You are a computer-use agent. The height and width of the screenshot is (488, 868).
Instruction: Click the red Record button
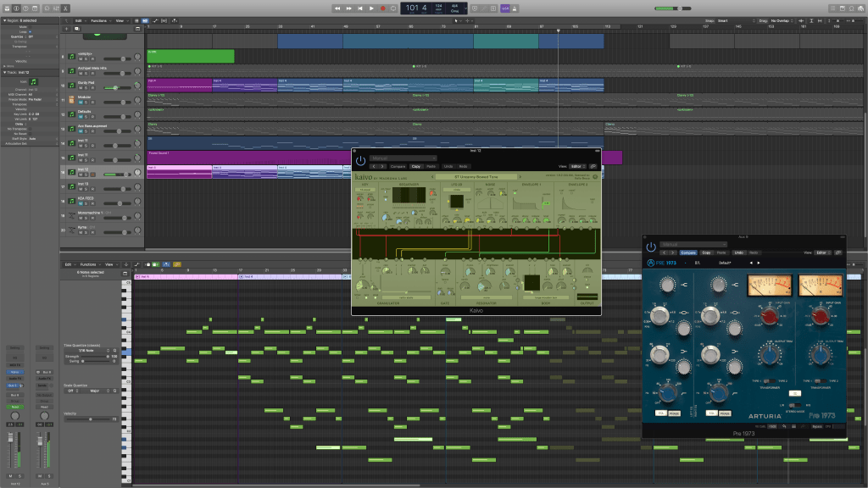(382, 8)
